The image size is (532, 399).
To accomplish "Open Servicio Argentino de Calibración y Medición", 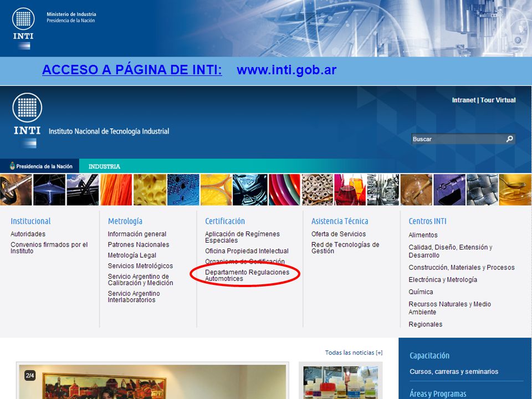I will [x=140, y=279].
